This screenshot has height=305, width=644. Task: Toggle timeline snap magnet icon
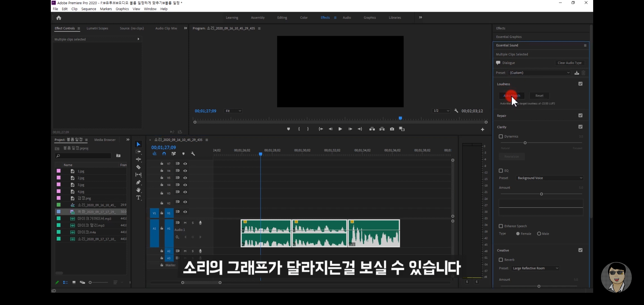pyautogui.click(x=164, y=154)
